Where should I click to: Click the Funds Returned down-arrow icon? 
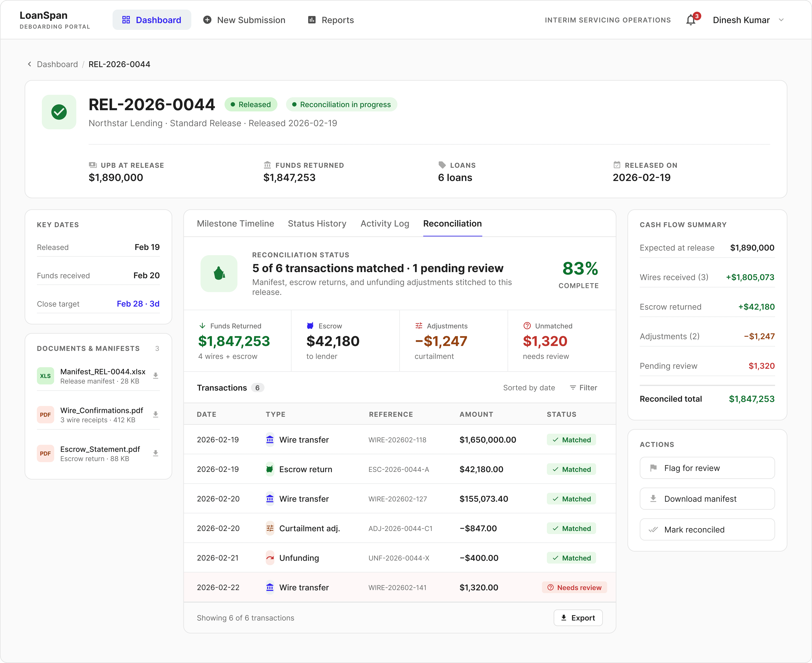(x=202, y=326)
